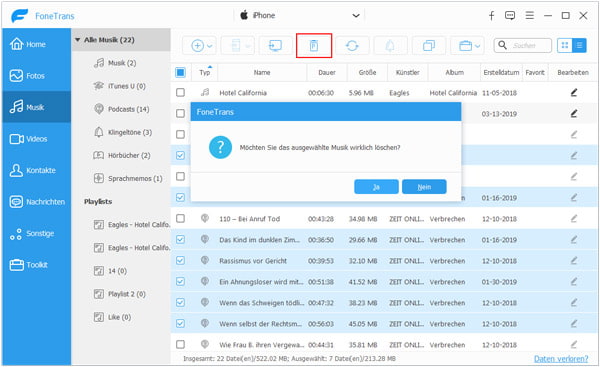Open Playlist 2 (0)
600x367 pixels.
coord(120,294)
